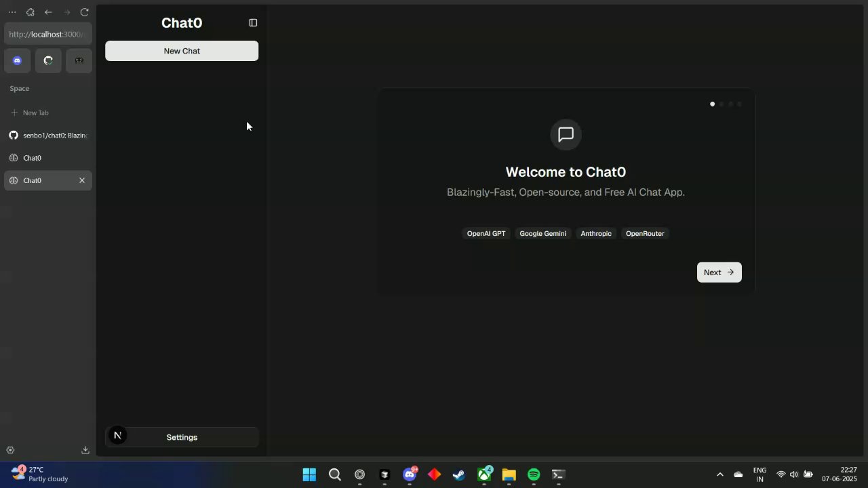Close the active Chat0 tab

point(82,180)
